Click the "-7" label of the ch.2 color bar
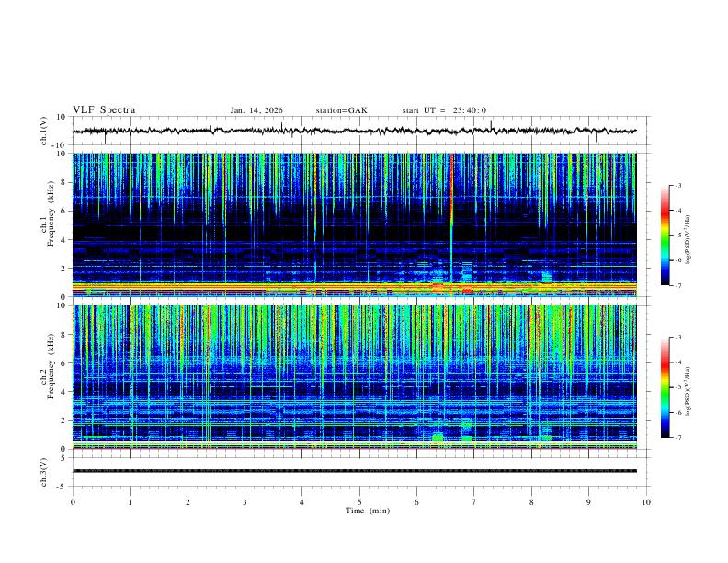Screen dimensions: 728x563 pos(677,437)
